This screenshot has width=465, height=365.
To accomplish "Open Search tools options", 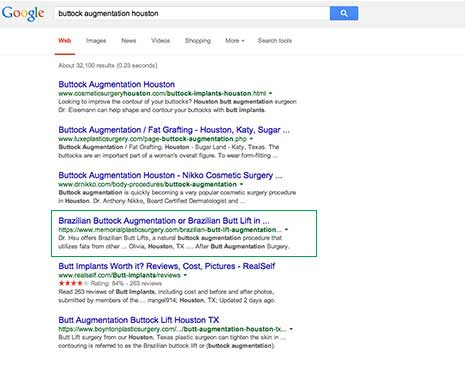I will coord(275,41).
